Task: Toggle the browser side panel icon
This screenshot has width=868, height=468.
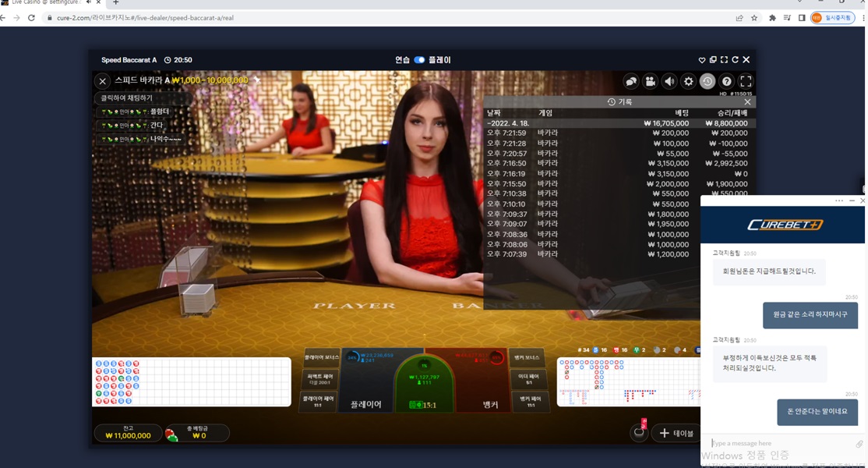Action: tap(802, 18)
